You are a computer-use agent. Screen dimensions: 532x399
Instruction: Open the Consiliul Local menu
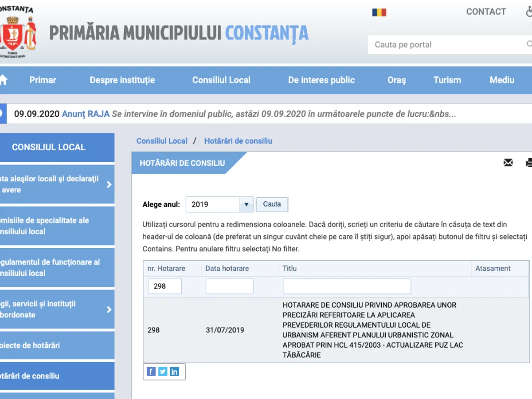tap(221, 80)
